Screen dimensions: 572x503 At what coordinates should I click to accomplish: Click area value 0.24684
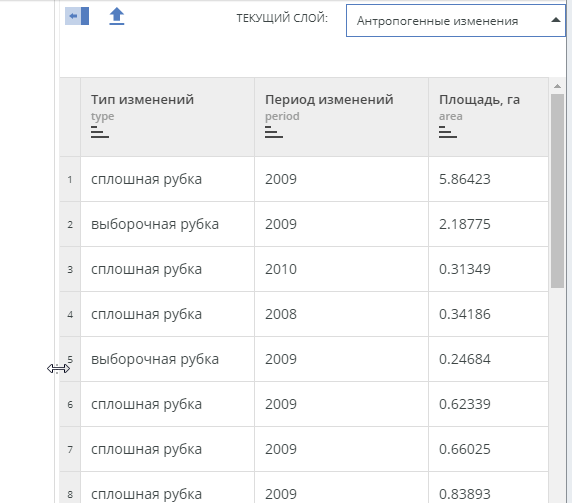[465, 359]
